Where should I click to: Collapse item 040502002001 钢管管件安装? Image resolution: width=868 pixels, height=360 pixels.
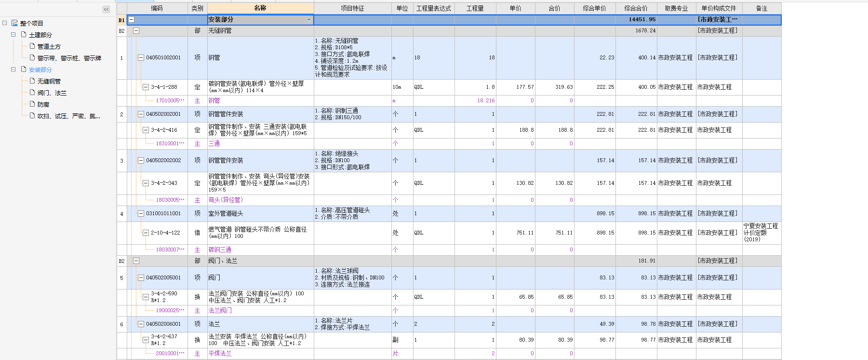[141, 114]
